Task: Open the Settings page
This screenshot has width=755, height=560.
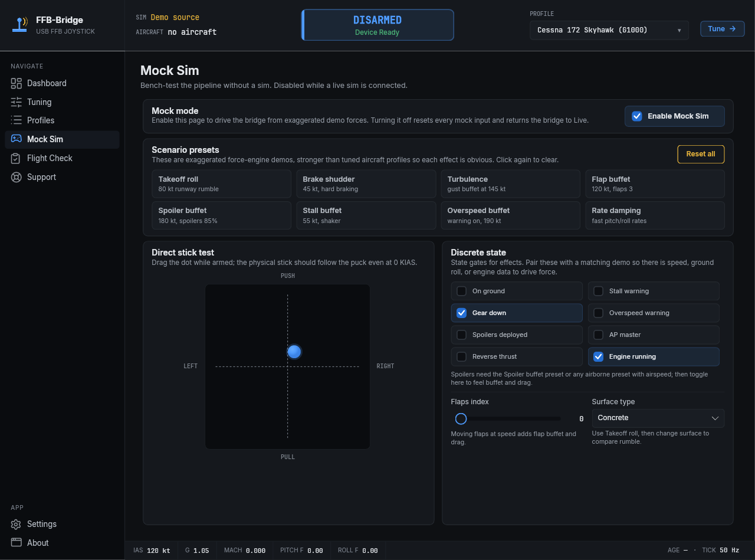Action: pyautogui.click(x=62, y=524)
